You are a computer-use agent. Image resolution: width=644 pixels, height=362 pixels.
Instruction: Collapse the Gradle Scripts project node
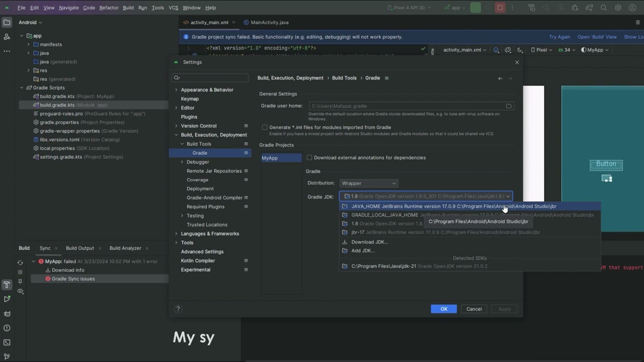click(x=22, y=87)
